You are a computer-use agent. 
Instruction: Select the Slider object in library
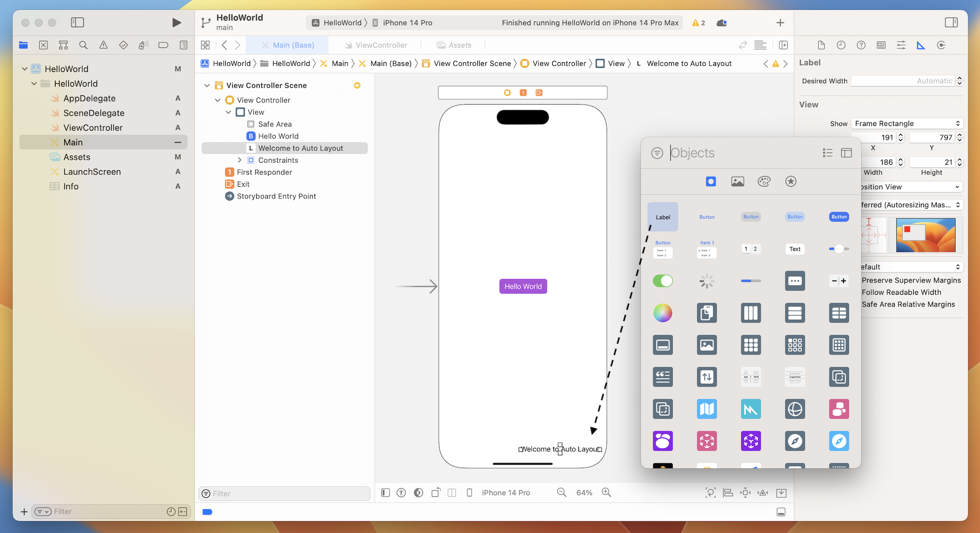point(839,249)
